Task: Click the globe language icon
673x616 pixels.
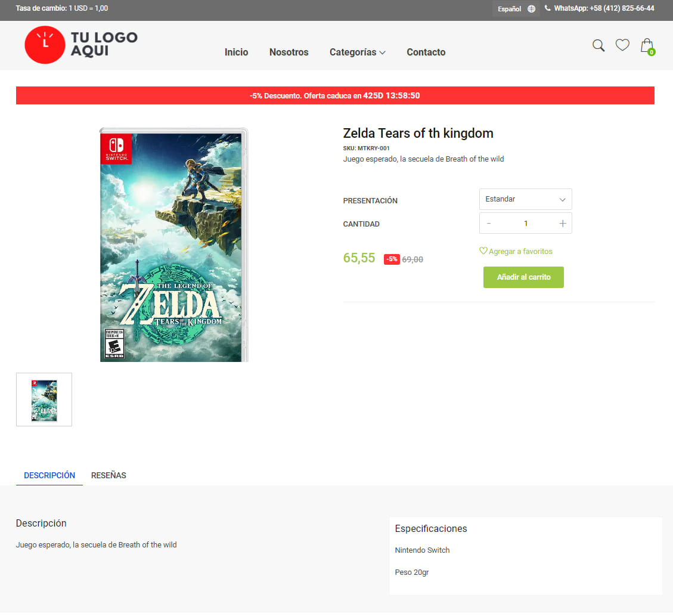Action: 531,9
